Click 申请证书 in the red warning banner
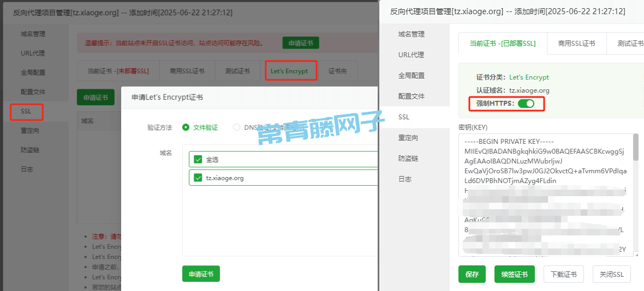 click(x=301, y=43)
